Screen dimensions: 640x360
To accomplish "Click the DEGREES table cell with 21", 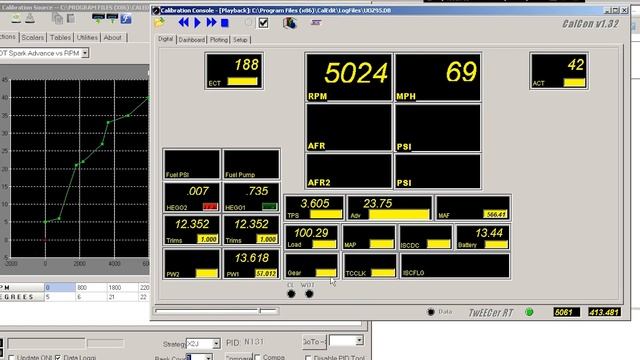I will coord(122,297).
